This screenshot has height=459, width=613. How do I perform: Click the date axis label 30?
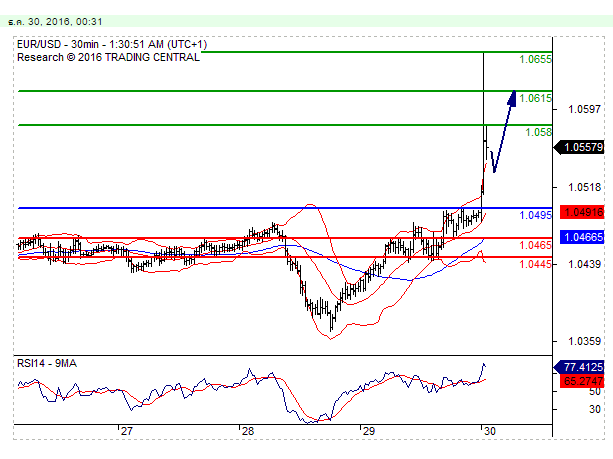pos(489,431)
